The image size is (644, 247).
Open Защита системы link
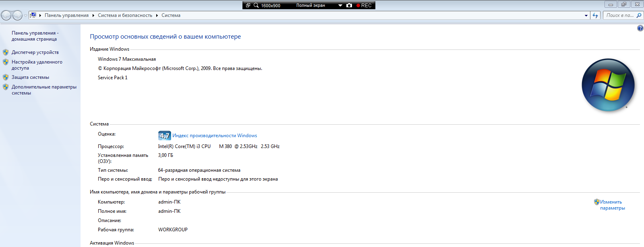30,77
